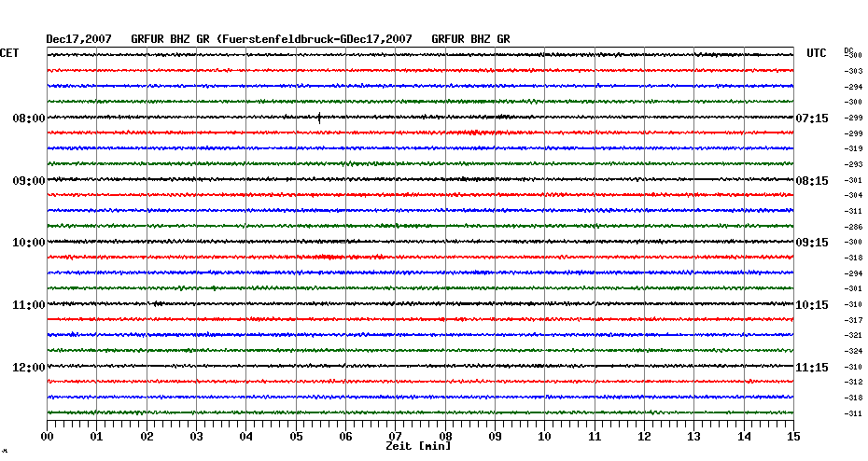The height and width of the screenshot is (461, 868).
Task: Click minute tick label 04
Action: [246, 437]
